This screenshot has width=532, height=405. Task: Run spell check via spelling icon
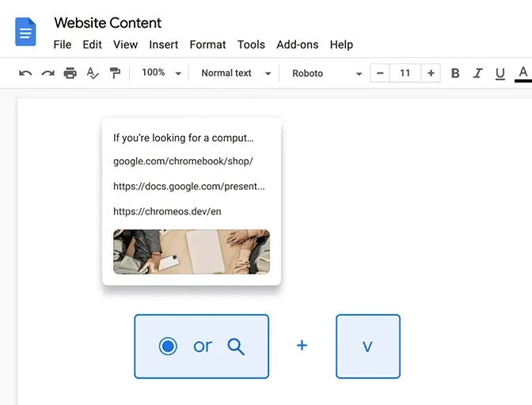(x=93, y=74)
